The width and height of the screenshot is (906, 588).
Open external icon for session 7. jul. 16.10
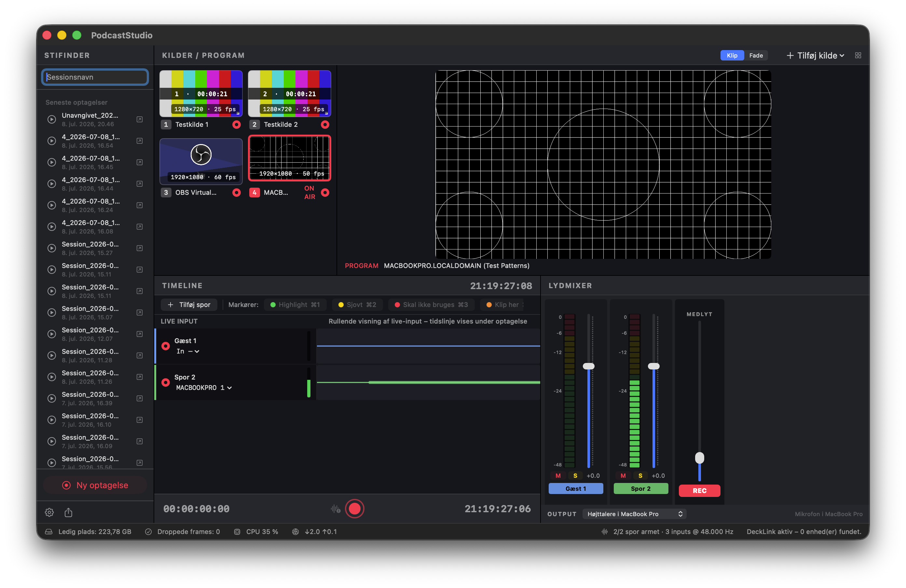pyautogui.click(x=140, y=420)
